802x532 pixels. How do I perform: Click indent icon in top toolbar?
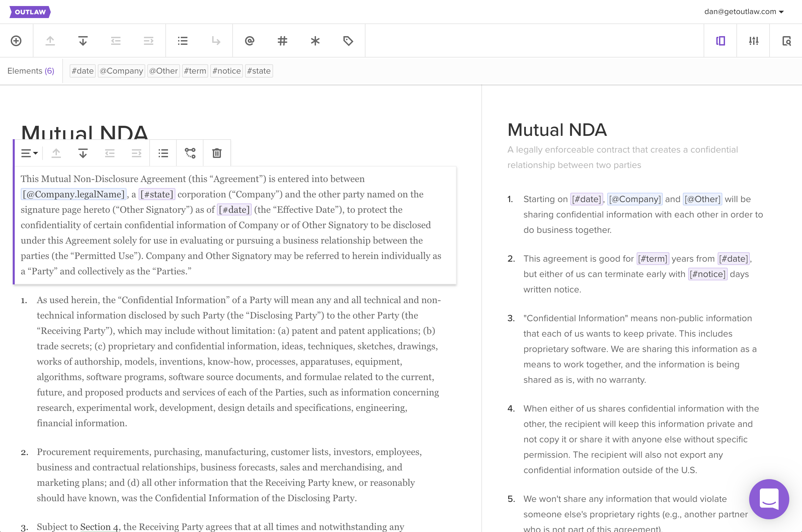[148, 41]
